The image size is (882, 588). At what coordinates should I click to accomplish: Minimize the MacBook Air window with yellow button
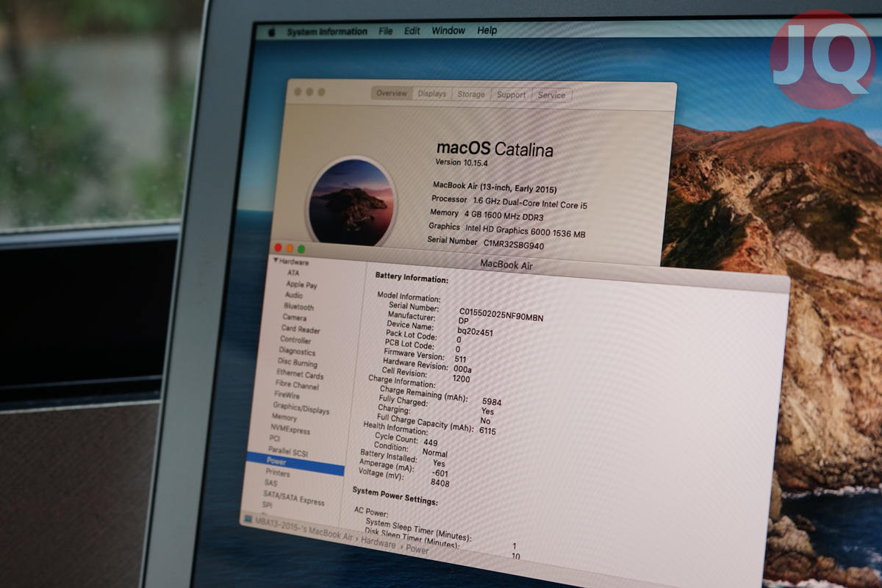[x=290, y=248]
